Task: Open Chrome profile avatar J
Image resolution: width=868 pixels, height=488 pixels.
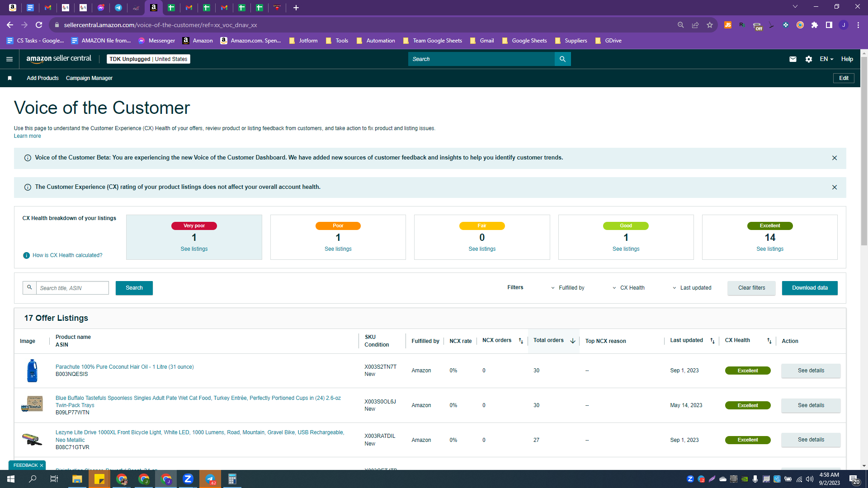Action: pos(844,25)
